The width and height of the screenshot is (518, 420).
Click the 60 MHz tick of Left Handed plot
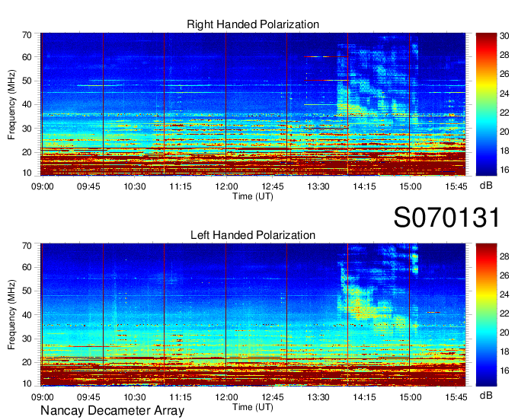pyautogui.click(x=27, y=267)
